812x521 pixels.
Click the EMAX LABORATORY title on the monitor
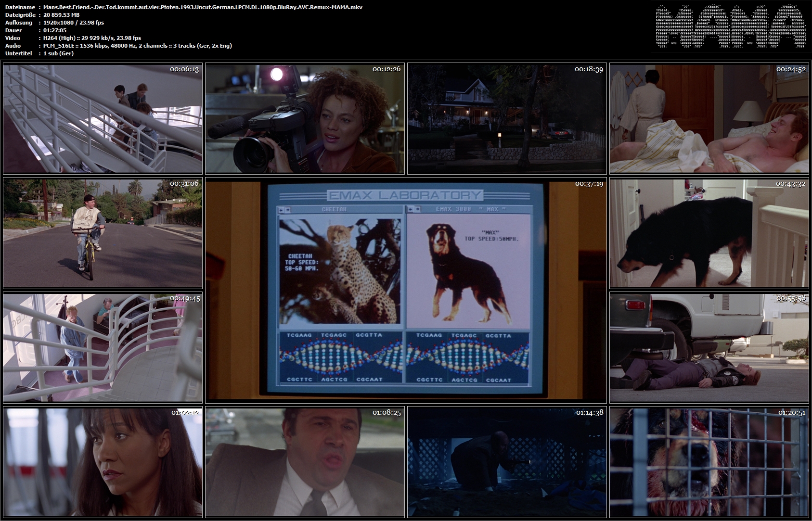point(404,195)
